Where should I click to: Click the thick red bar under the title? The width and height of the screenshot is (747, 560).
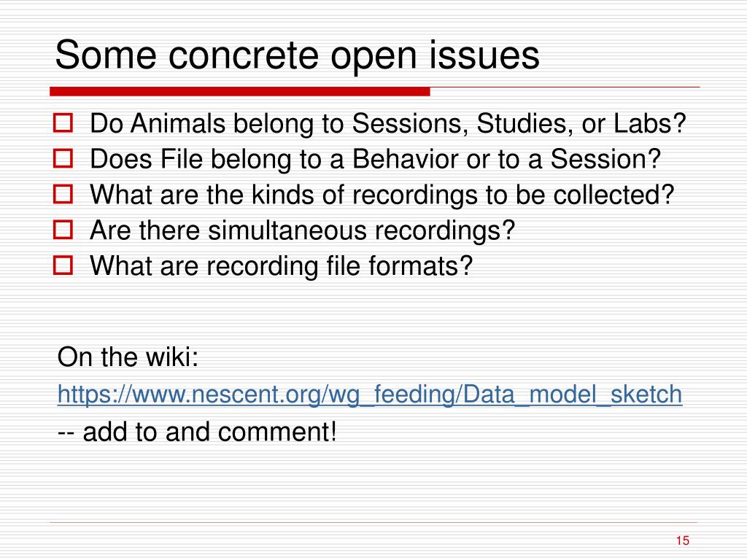[239, 91]
